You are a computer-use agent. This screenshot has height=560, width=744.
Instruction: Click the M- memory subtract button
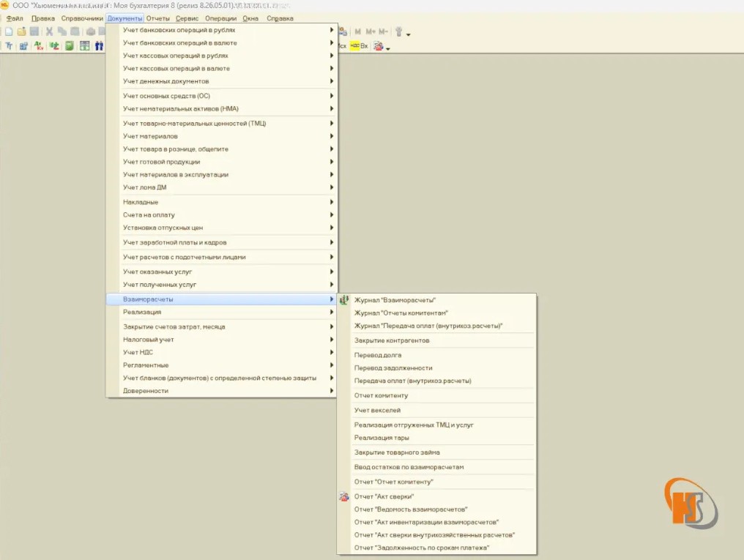383,31
